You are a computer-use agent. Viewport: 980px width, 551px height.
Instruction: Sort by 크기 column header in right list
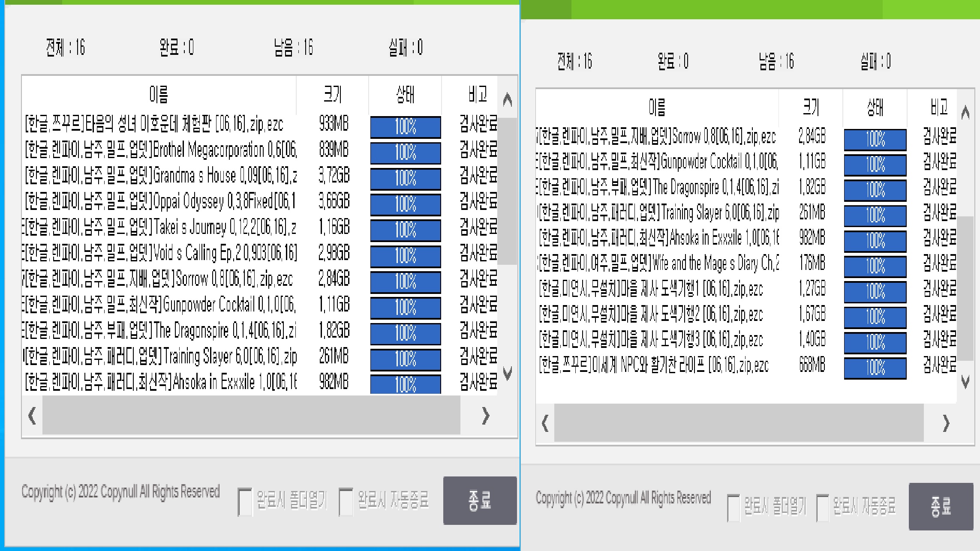click(x=810, y=107)
